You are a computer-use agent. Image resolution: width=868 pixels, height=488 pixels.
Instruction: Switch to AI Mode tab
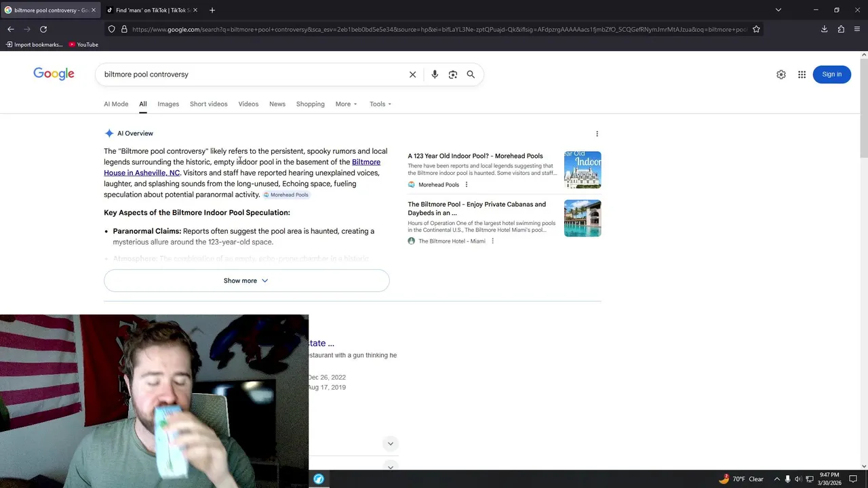point(116,104)
